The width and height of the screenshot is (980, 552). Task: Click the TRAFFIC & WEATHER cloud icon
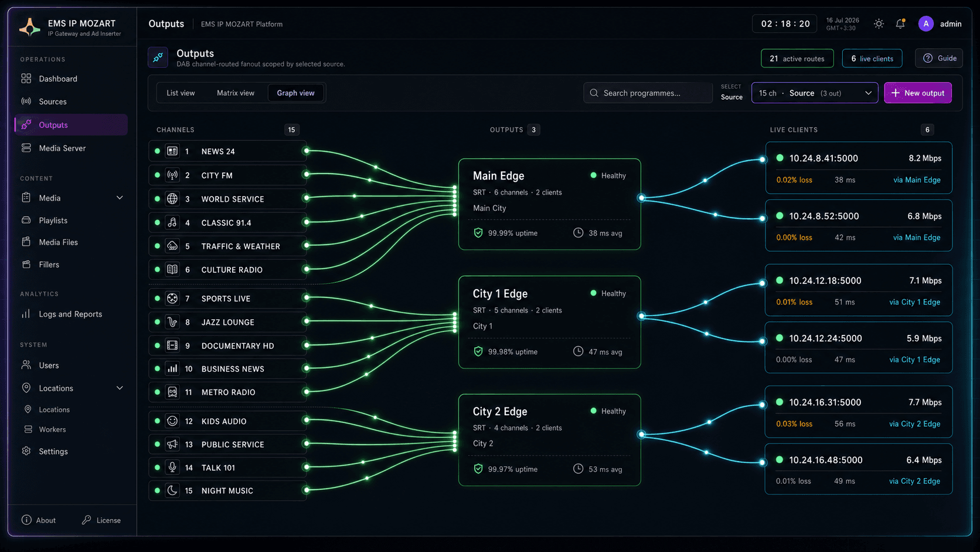172,246
